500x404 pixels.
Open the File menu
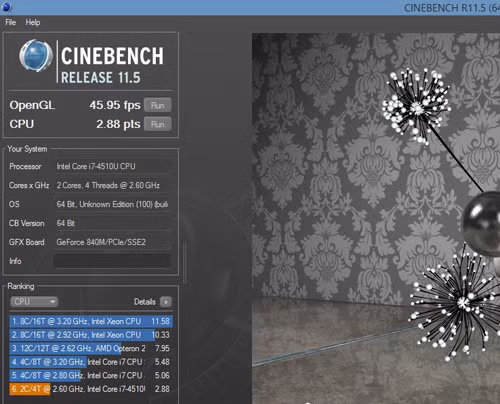10,22
